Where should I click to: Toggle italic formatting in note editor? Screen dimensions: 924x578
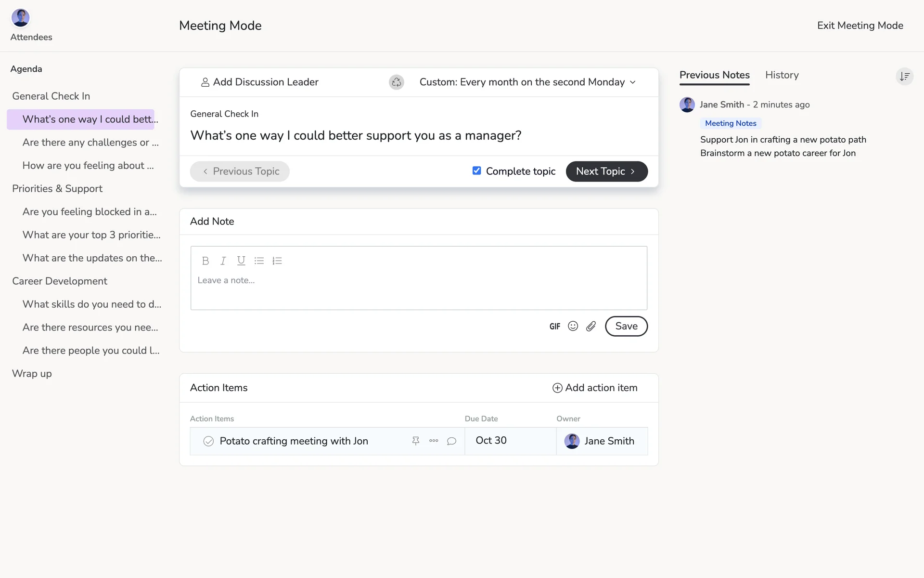tap(223, 261)
